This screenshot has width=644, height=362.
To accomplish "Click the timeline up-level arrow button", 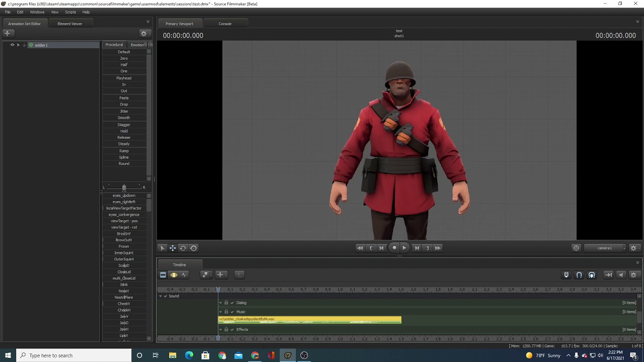I will click(239, 275).
